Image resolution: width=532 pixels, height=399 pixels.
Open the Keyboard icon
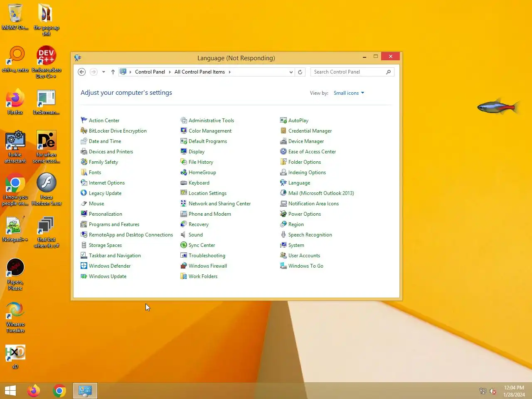[x=184, y=182]
